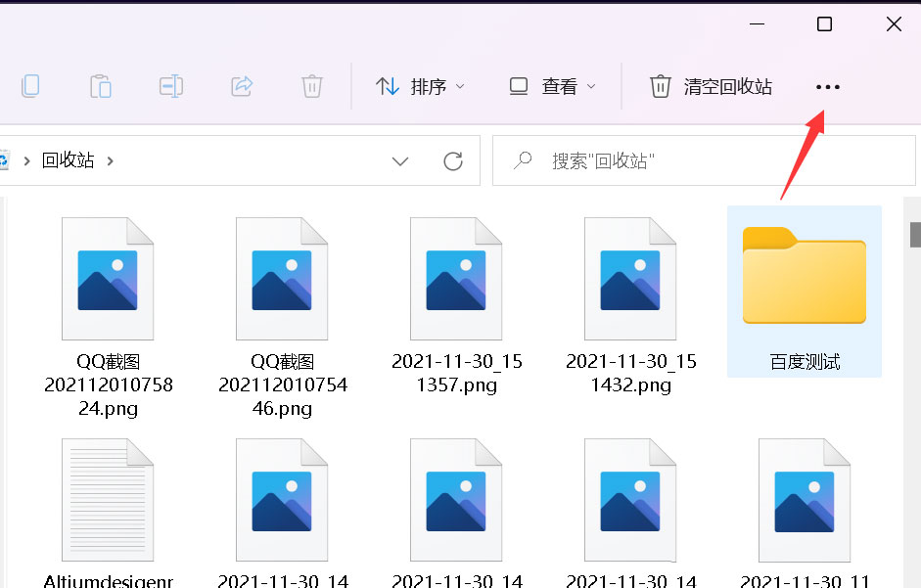Click the magnifier icon in the search box
921x588 pixels.
pyautogui.click(x=523, y=160)
